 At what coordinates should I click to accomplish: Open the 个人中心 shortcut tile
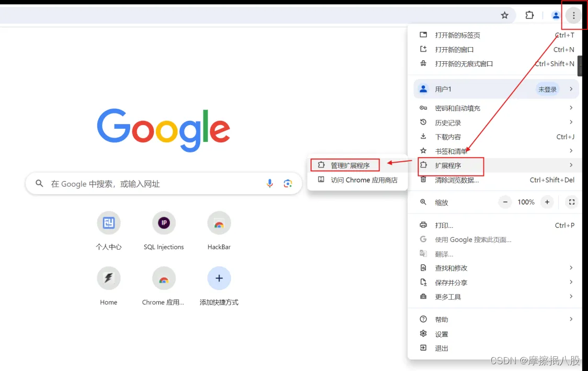pyautogui.click(x=109, y=231)
